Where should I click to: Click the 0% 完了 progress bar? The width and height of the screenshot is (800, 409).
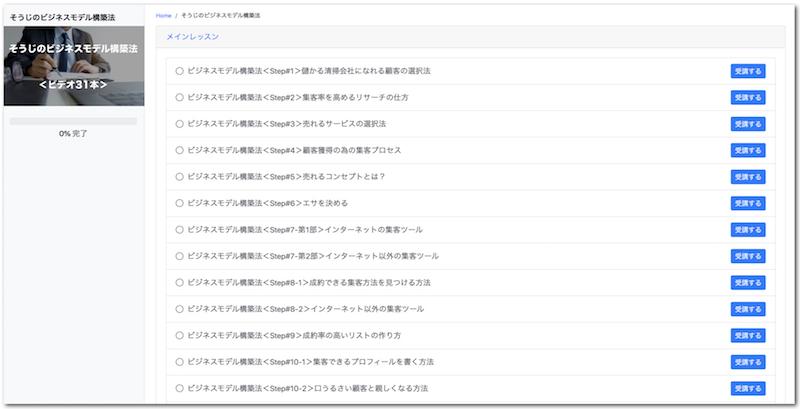[x=73, y=121]
